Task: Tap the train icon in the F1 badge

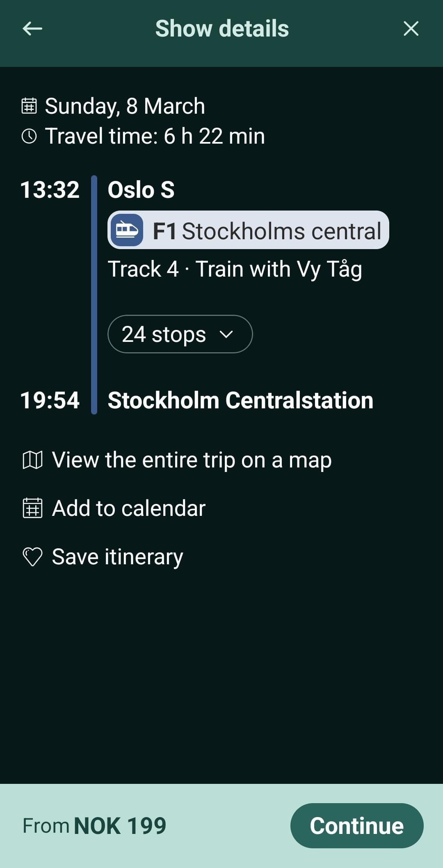Action: coord(127,230)
